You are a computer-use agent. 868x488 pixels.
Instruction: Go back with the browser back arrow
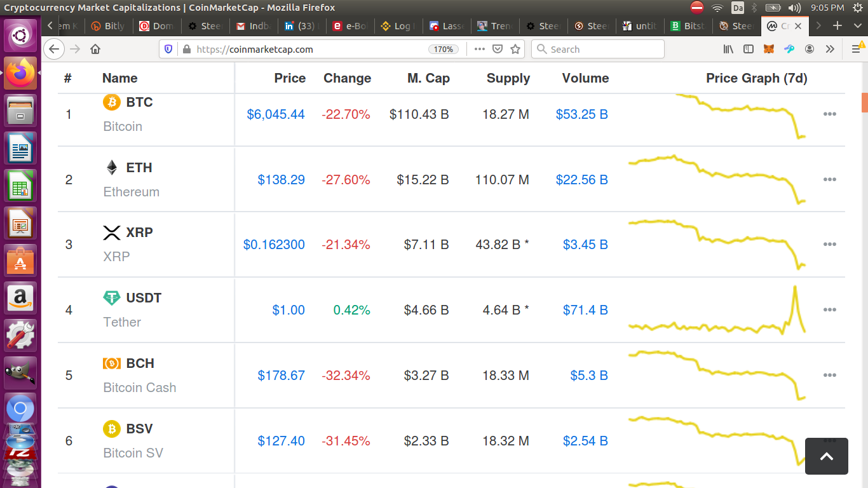[54, 49]
